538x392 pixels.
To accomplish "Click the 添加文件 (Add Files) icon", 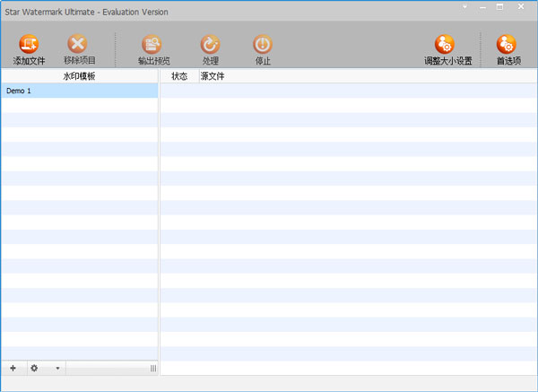I will tap(29, 44).
